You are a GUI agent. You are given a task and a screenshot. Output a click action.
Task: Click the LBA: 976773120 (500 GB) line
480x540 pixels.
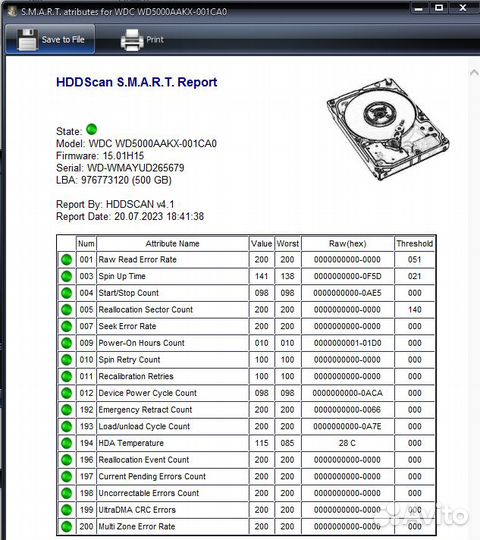tap(114, 180)
